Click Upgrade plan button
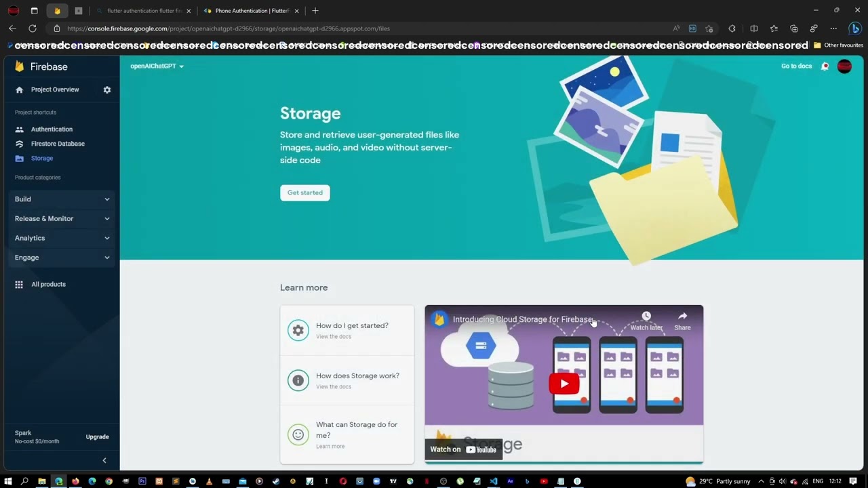The width and height of the screenshot is (868, 488). [98, 437]
